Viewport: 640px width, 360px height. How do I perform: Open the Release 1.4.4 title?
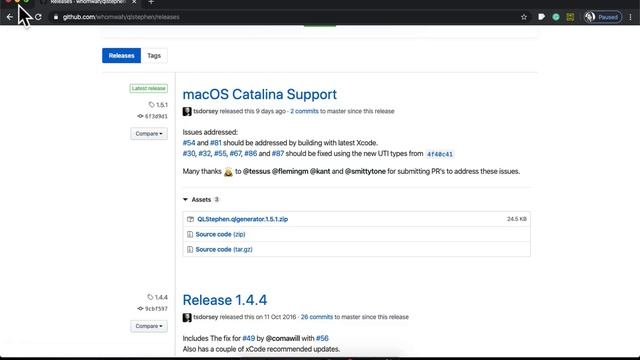(x=225, y=300)
